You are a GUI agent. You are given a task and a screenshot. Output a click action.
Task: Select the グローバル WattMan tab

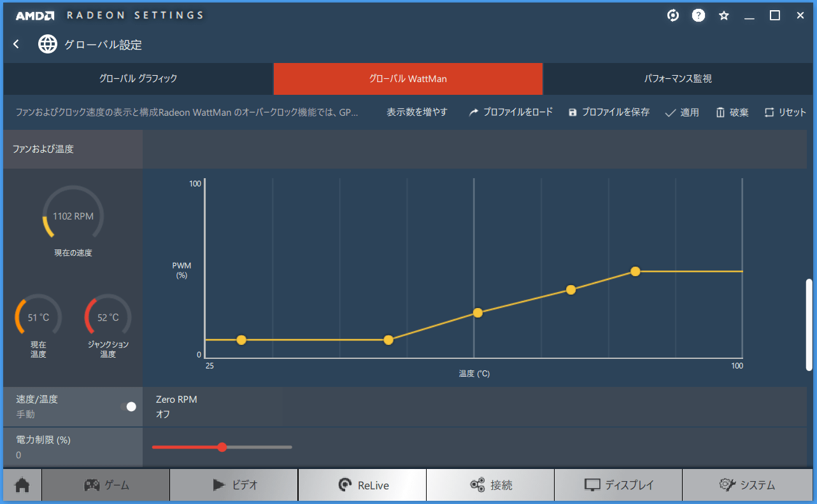(x=408, y=79)
